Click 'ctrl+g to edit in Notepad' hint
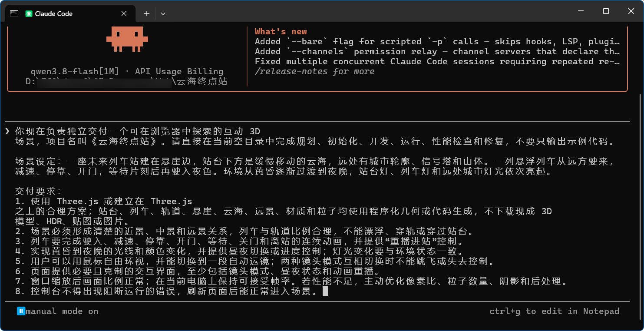This screenshot has height=331, width=644. [554, 311]
